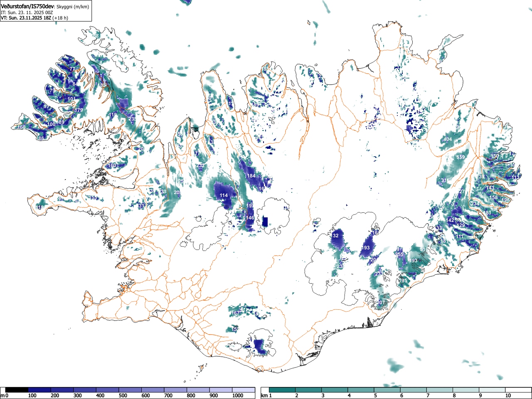Click the '(+18 h)' forecast offset text
Screen dimensions: 532x399
tap(60, 18)
